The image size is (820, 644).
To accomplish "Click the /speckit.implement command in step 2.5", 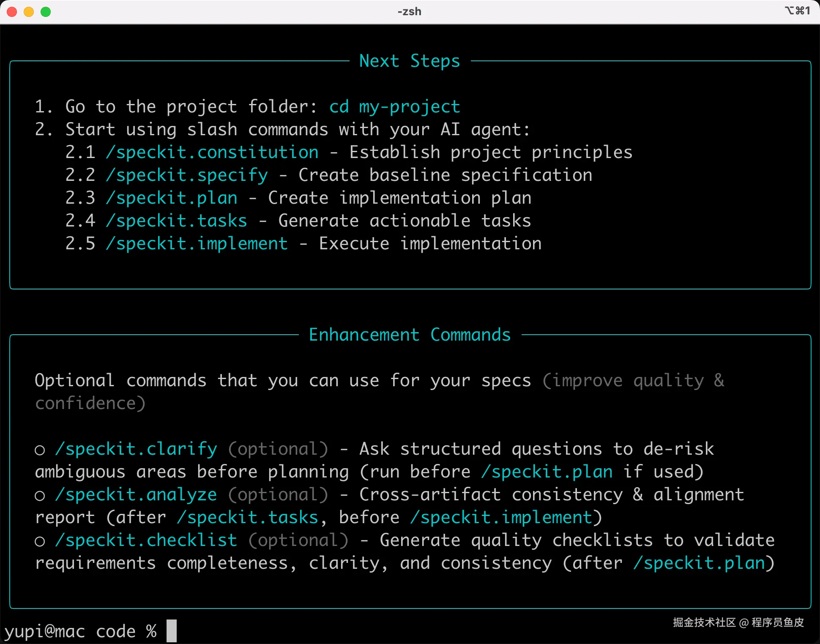I will [197, 243].
